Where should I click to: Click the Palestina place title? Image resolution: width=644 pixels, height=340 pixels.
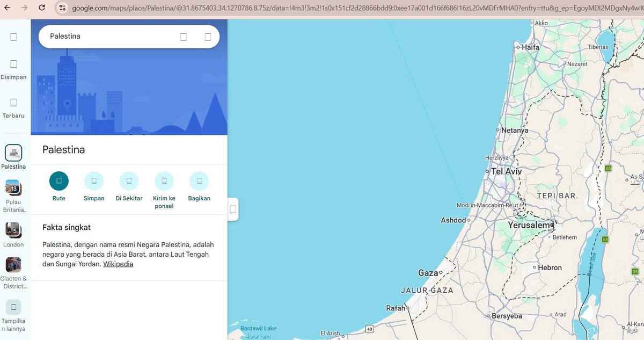click(64, 150)
